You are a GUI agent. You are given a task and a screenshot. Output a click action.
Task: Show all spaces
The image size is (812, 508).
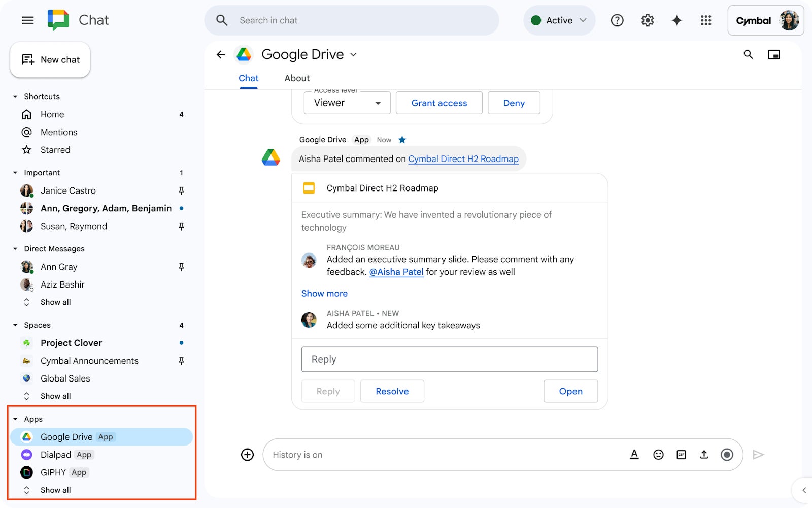[55, 396]
